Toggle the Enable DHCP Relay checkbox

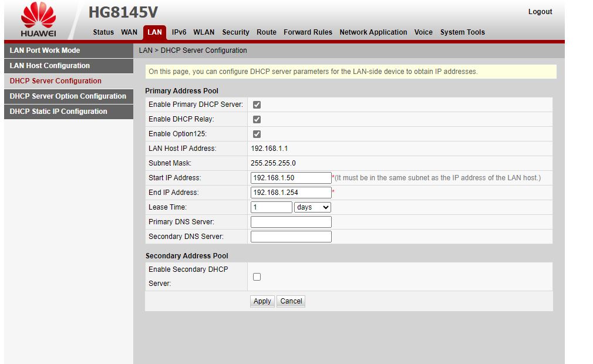click(x=257, y=119)
